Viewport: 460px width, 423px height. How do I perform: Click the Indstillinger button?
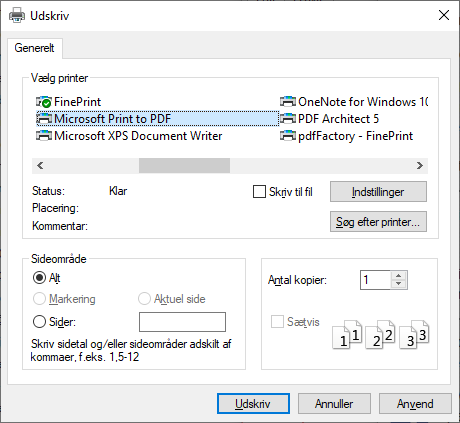click(378, 192)
